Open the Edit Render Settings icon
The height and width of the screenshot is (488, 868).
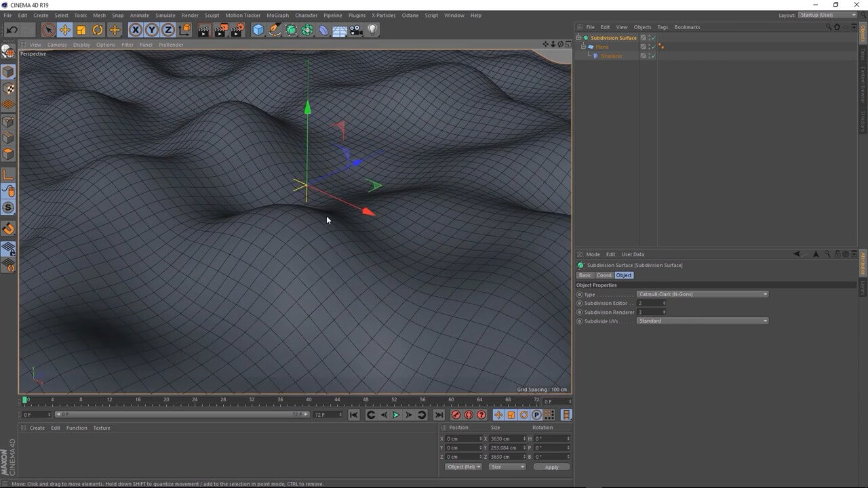point(237,30)
